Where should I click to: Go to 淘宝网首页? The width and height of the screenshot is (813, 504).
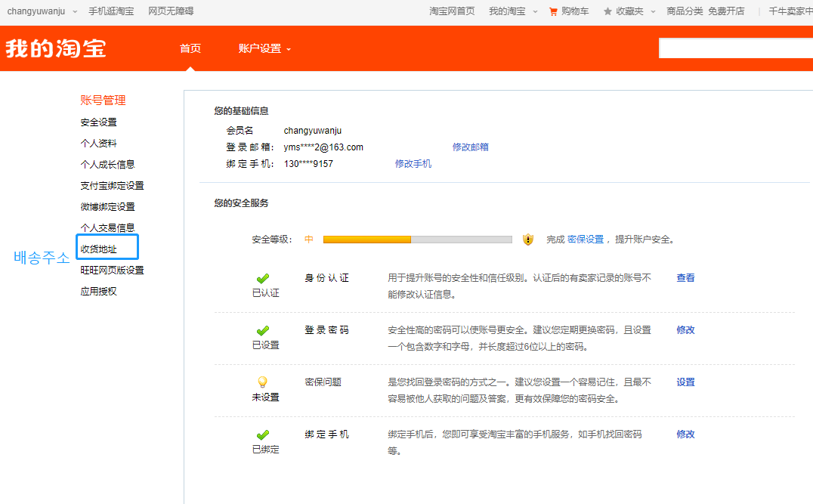click(x=452, y=11)
